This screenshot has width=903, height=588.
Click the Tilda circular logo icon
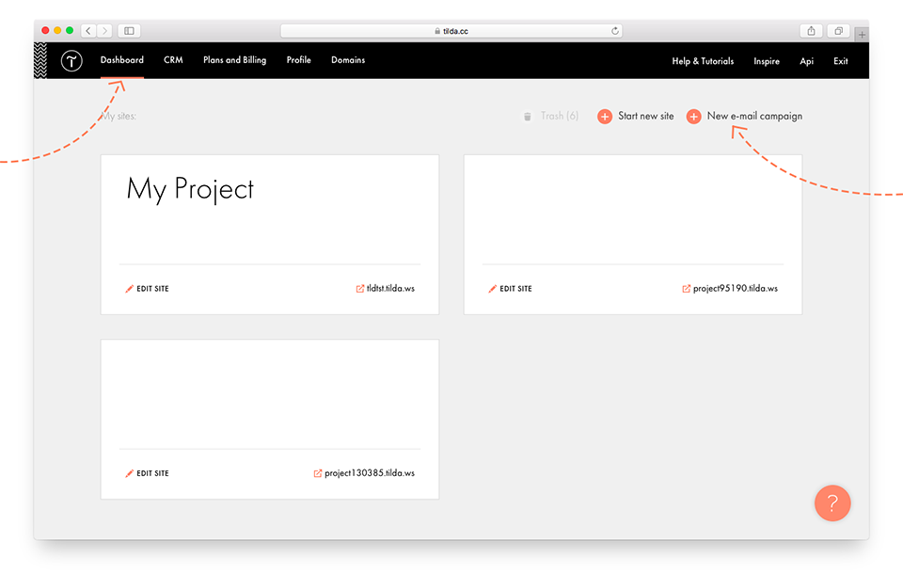click(71, 61)
